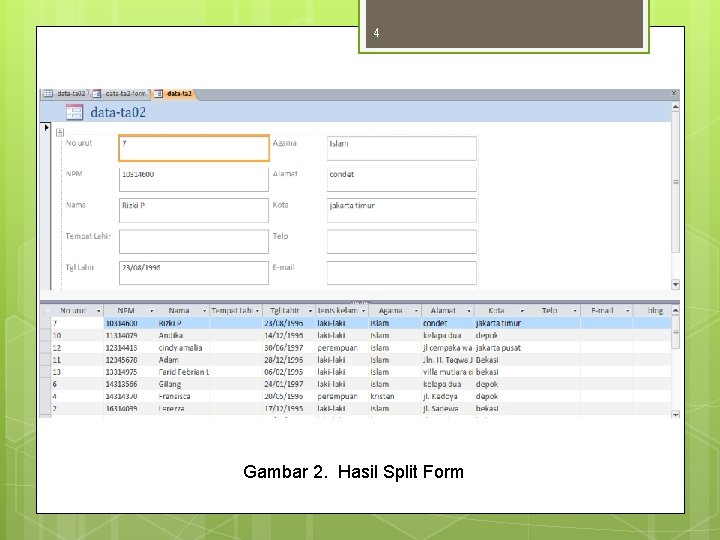Image resolution: width=720 pixels, height=540 pixels.
Task: Click the cell with name Adam
Action: [x=183, y=360]
